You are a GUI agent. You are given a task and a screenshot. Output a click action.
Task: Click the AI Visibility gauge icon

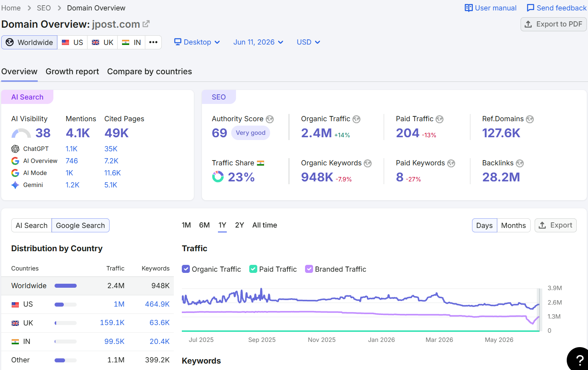pyautogui.click(x=21, y=133)
